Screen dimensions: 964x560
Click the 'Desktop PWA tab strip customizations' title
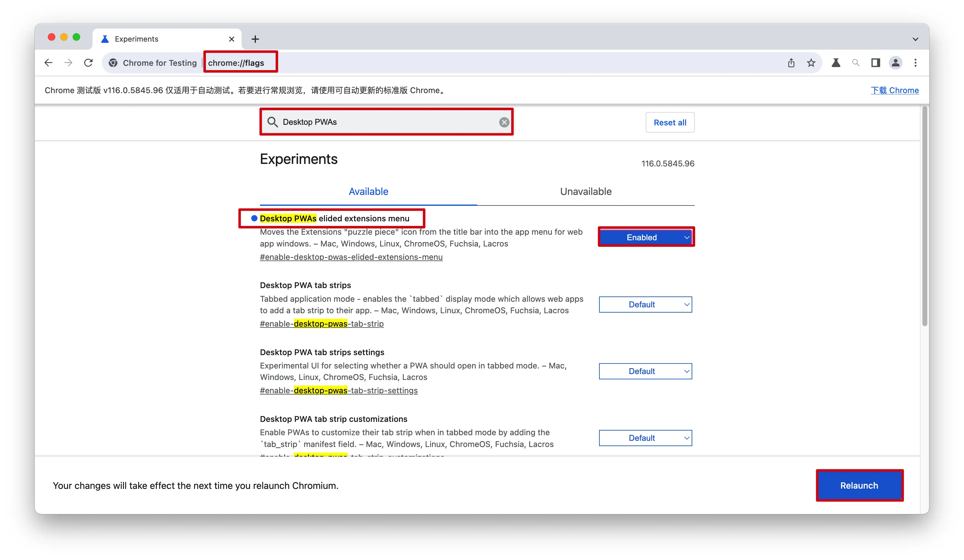334,419
